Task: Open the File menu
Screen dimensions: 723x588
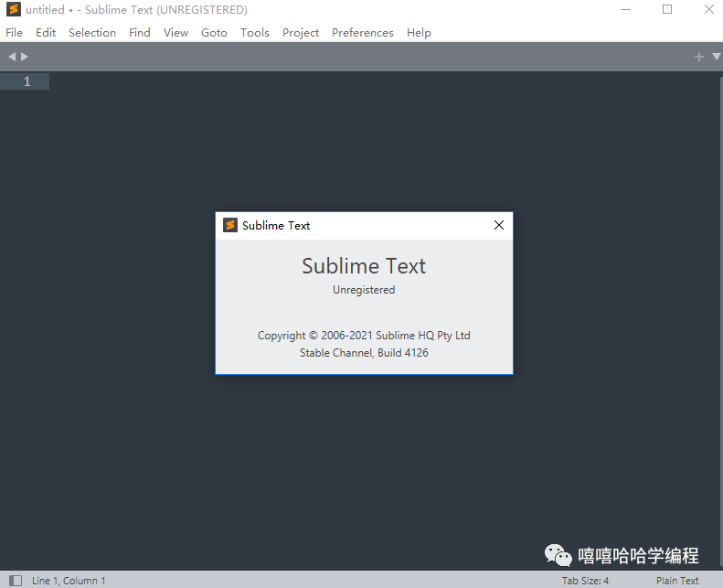Action: click(x=14, y=33)
